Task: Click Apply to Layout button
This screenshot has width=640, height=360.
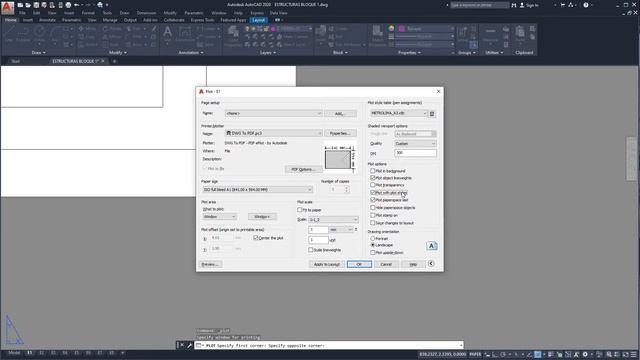Action: click(327, 264)
